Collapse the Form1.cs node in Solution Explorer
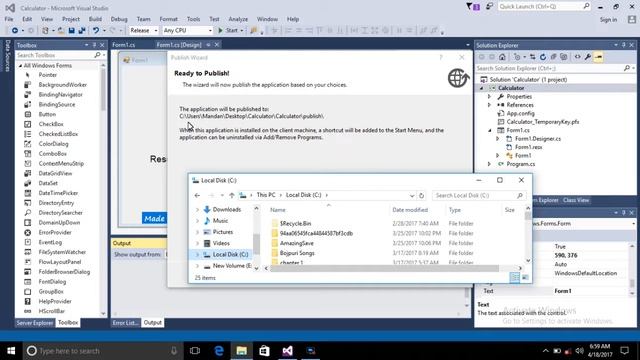 (x=489, y=130)
